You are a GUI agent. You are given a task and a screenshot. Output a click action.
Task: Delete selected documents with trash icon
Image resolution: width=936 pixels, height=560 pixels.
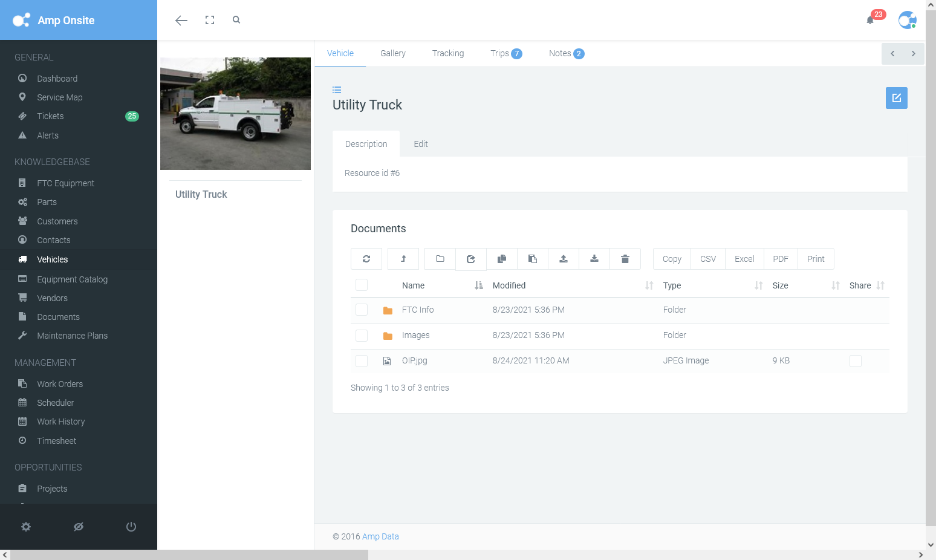pyautogui.click(x=625, y=259)
